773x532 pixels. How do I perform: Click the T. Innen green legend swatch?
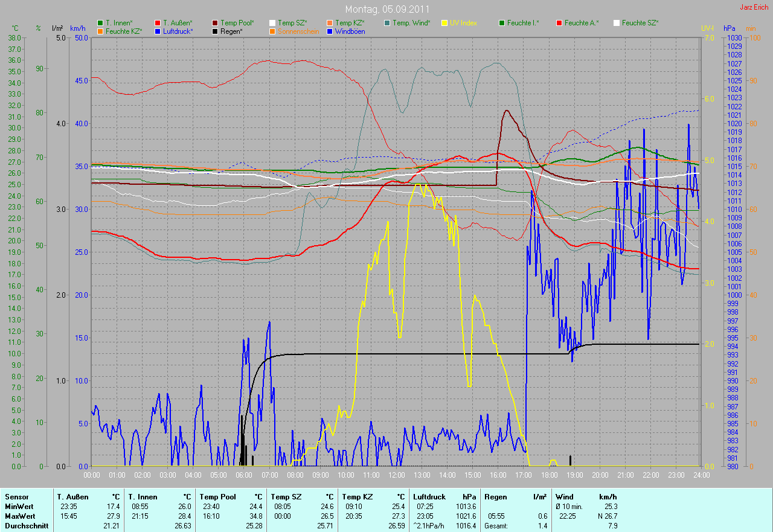(100, 23)
